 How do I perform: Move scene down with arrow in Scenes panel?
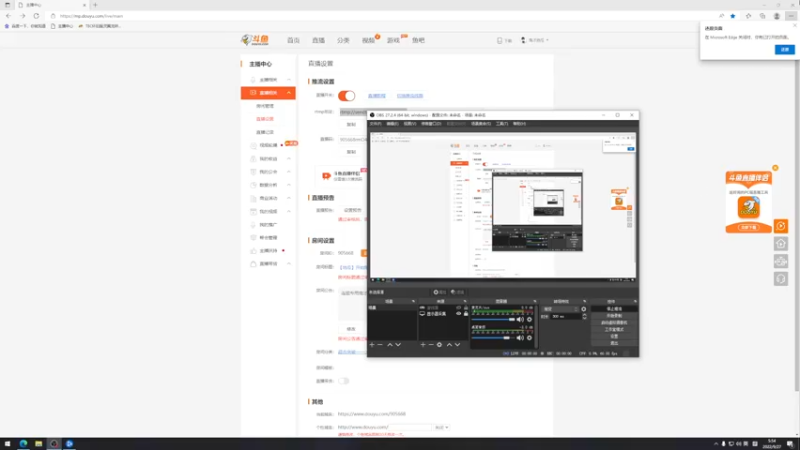pos(398,345)
